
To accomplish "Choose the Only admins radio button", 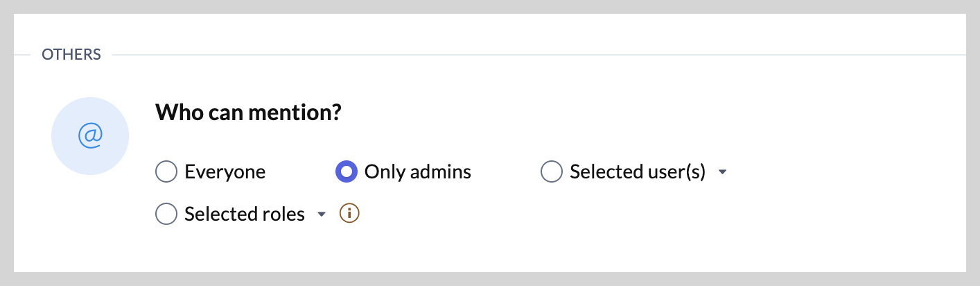I will coord(346,171).
